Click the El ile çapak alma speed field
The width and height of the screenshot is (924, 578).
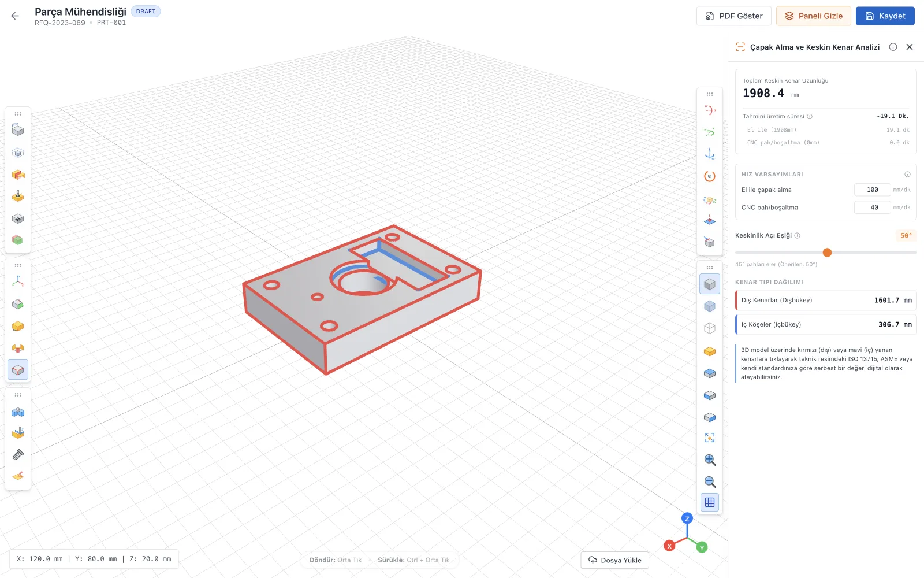[872, 190]
